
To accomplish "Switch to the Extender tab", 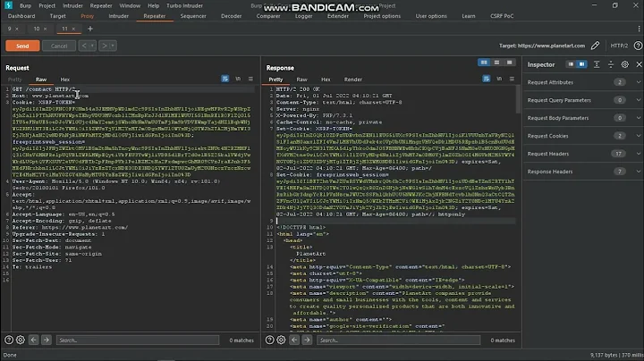I will tap(337, 16).
